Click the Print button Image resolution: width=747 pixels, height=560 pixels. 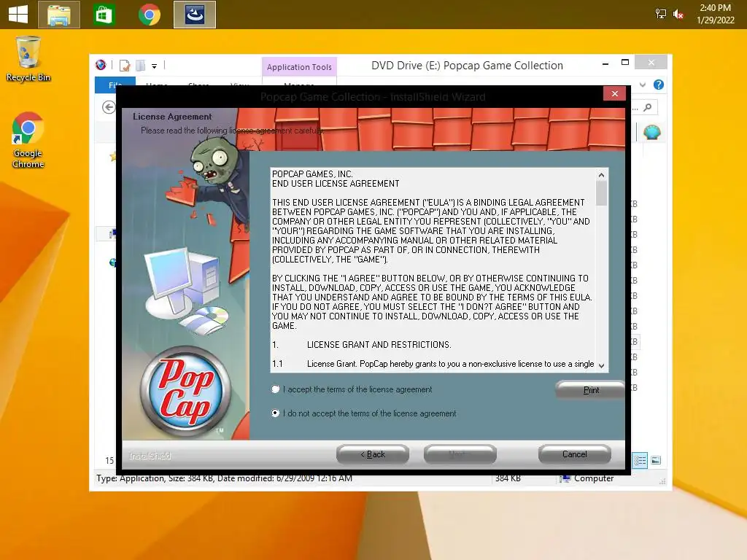tap(591, 390)
